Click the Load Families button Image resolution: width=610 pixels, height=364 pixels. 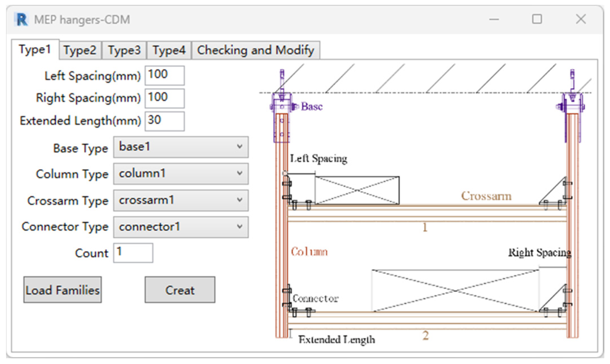point(62,290)
